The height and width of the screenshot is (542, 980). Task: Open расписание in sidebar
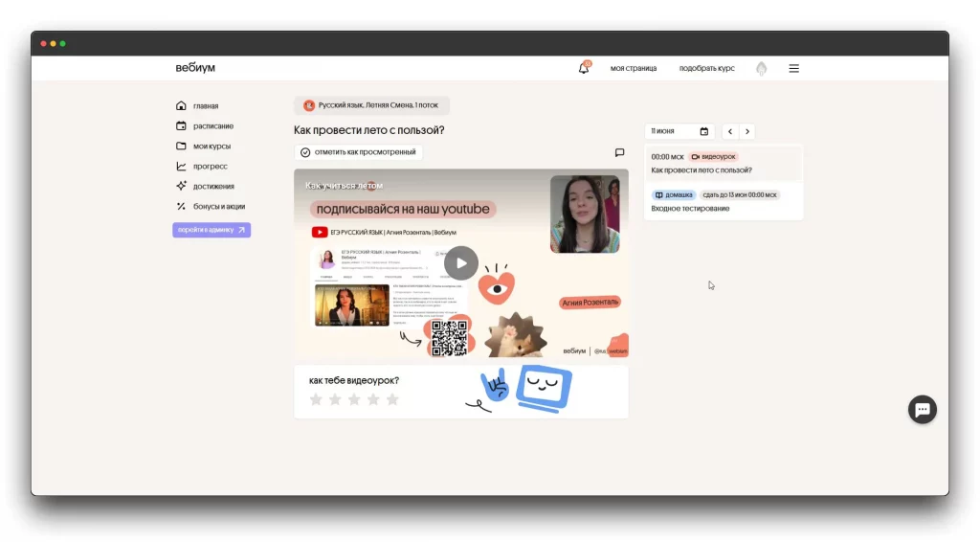pos(205,125)
